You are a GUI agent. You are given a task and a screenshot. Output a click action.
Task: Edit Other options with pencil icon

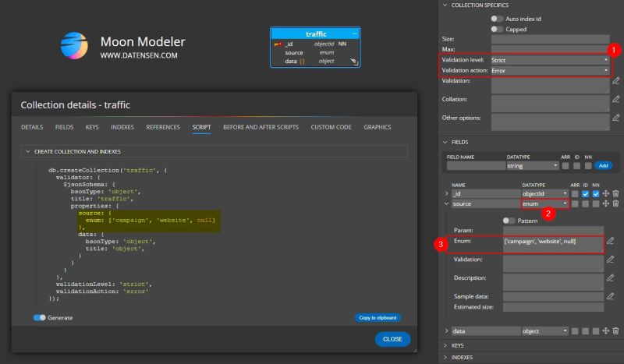tap(615, 118)
